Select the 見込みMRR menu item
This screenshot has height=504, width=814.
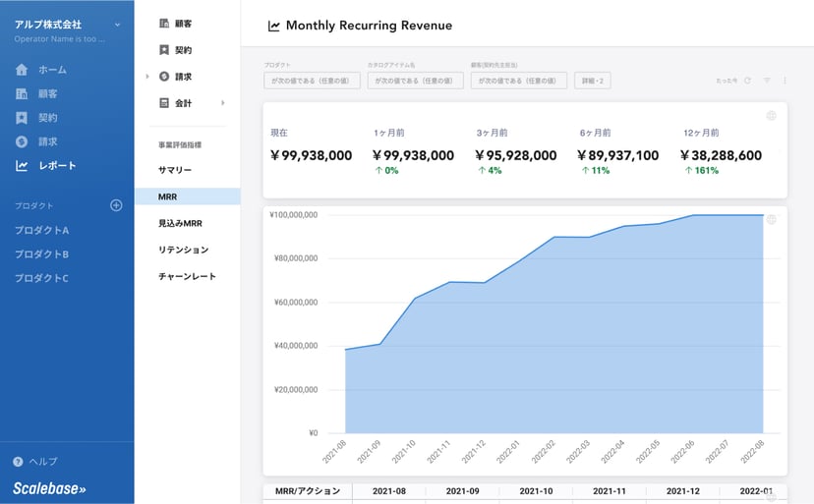click(x=180, y=224)
